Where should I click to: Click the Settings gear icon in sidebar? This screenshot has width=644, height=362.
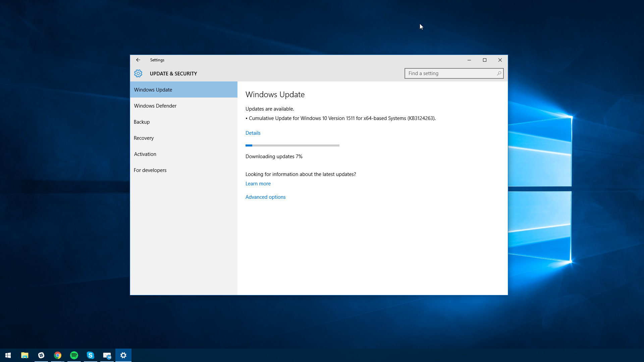tap(138, 73)
